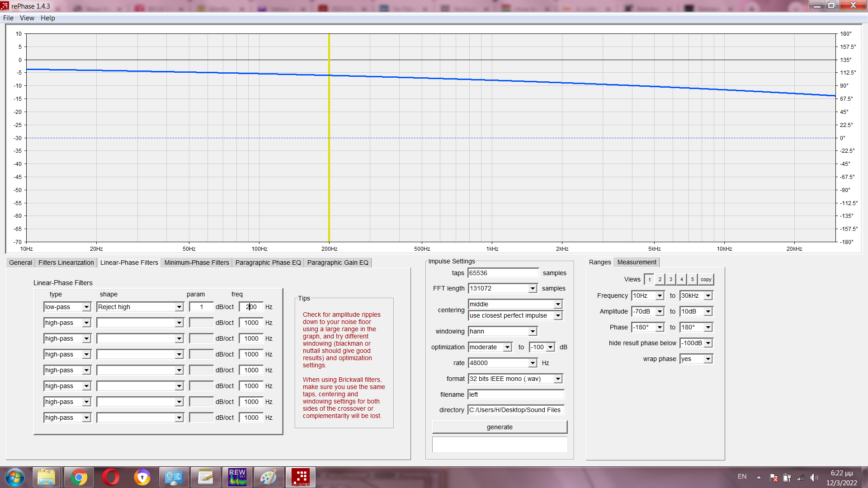Image resolution: width=868 pixels, height=488 pixels.
Task: Switch to Paragraphic Gain EQ tab
Action: pyautogui.click(x=338, y=263)
